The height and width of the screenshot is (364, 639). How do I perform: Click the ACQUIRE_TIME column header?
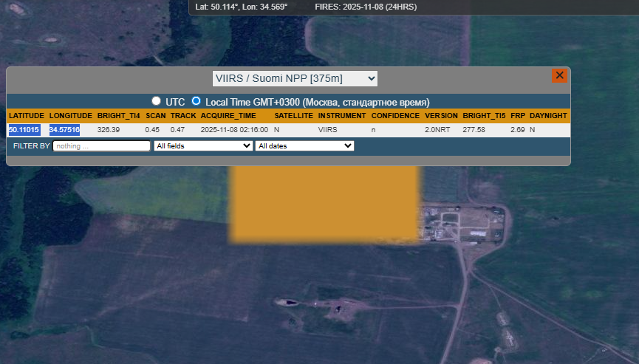(228, 116)
